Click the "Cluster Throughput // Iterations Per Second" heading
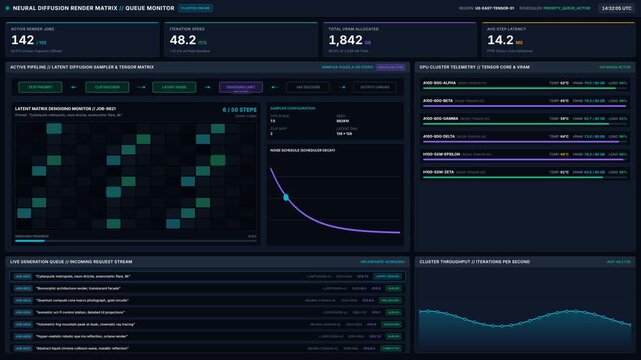The width and height of the screenshot is (641, 360). pyautogui.click(x=474, y=262)
